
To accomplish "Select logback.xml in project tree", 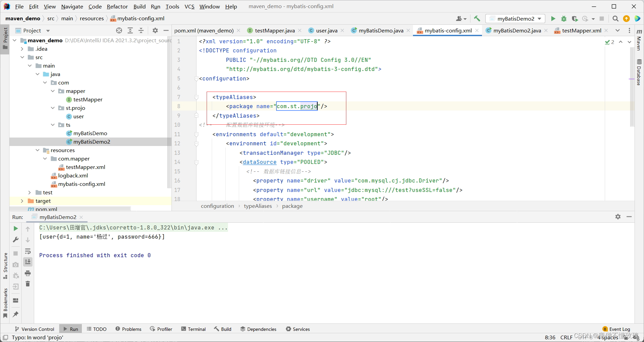I will point(73,175).
